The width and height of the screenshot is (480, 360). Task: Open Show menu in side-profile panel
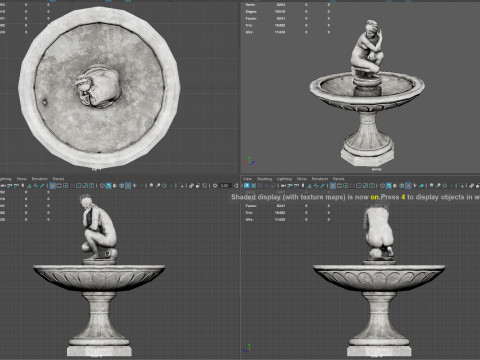(x=22, y=179)
